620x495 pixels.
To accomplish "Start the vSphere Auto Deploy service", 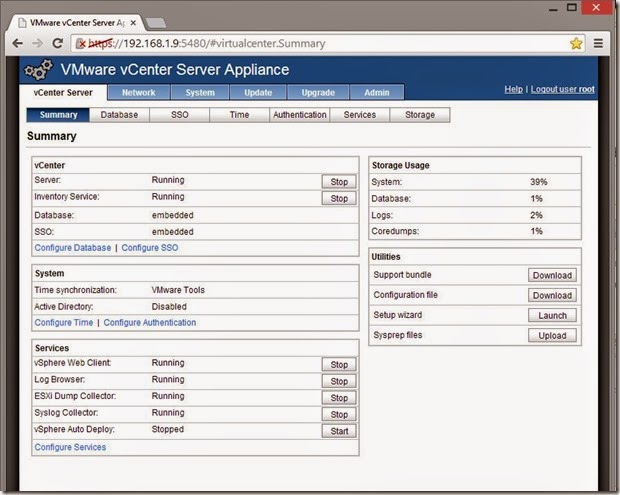I will pyautogui.click(x=339, y=431).
